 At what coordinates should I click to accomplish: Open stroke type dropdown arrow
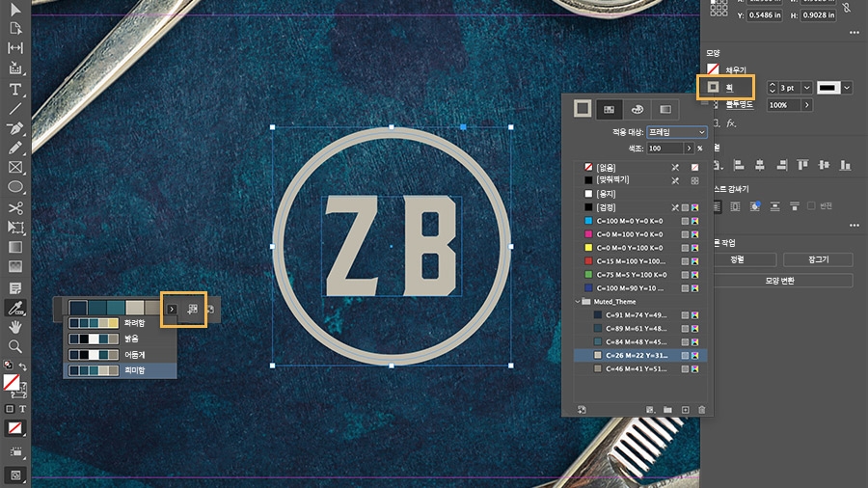[x=847, y=88]
